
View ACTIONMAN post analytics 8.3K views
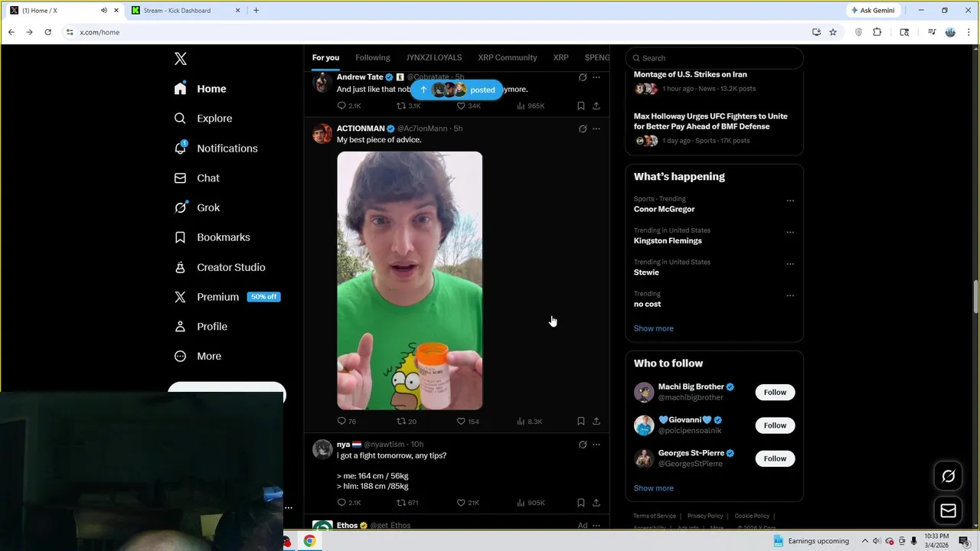pos(529,421)
